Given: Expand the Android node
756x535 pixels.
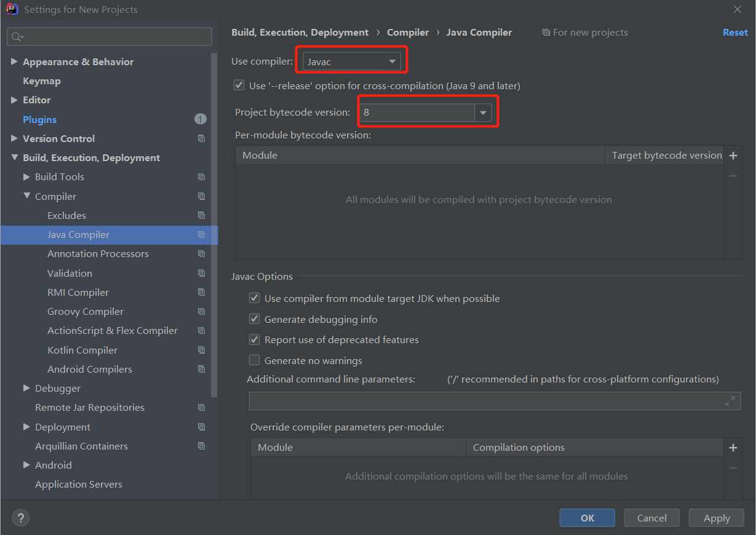Looking at the screenshot, I should coord(26,465).
